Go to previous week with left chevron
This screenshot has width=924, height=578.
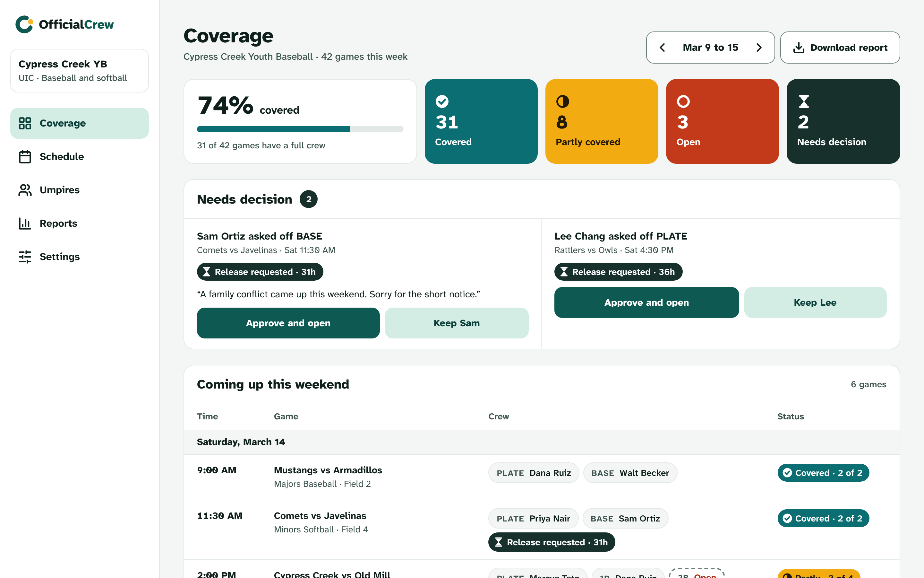663,48
